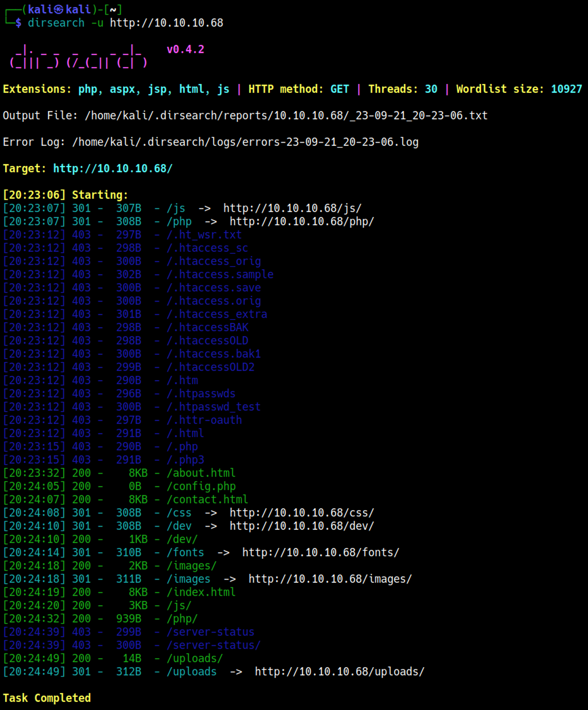Click the /contact.html result path
The height and width of the screenshot is (710, 588).
pyautogui.click(x=207, y=499)
